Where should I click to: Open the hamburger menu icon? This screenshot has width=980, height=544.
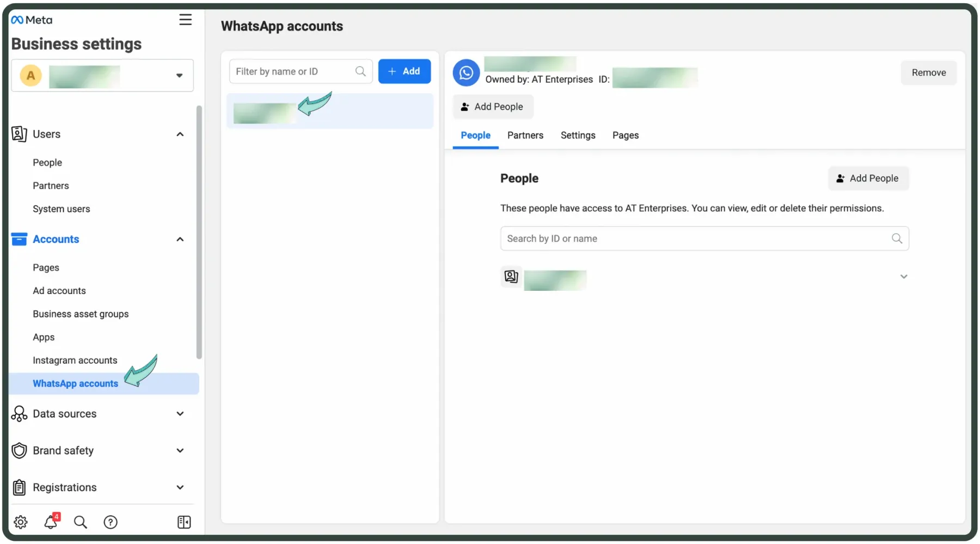(185, 20)
